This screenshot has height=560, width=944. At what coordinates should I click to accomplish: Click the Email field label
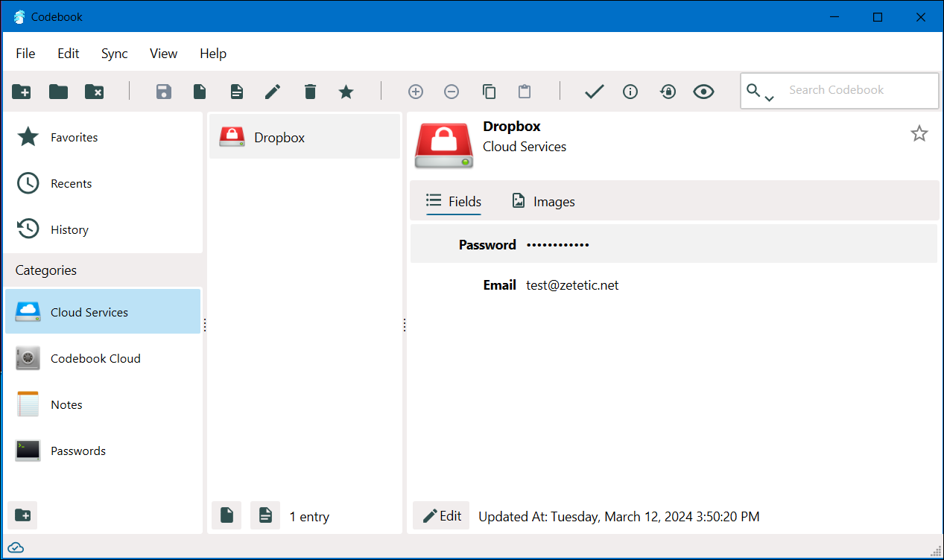point(500,285)
